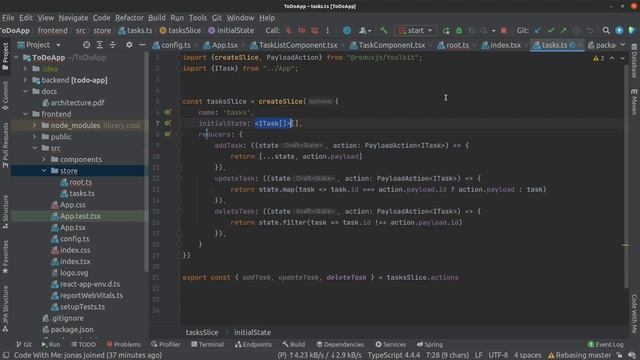The image size is (640, 360).
Task: Open the Services tool window
Action: coord(391,344)
